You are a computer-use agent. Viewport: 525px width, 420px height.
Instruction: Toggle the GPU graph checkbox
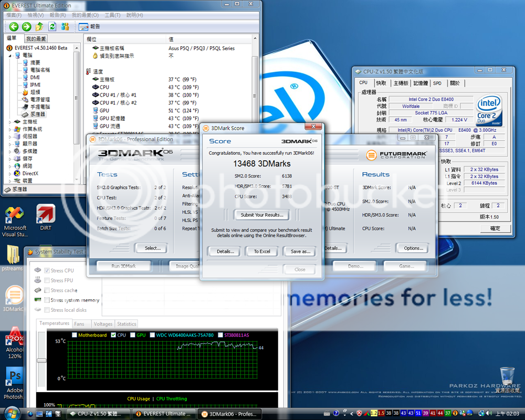(x=133, y=335)
